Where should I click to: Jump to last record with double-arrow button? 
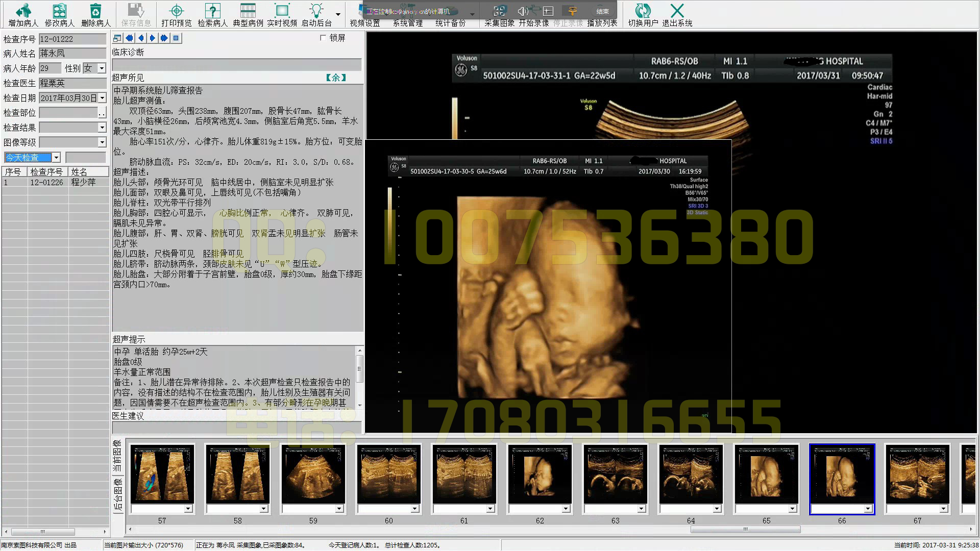click(x=164, y=38)
